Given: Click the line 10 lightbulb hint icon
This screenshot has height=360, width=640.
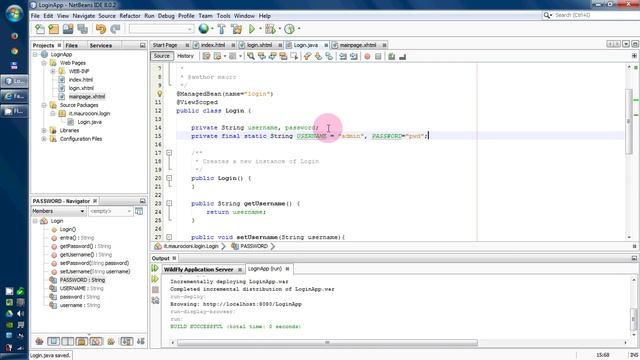Looking at the screenshot, I should (160, 94).
